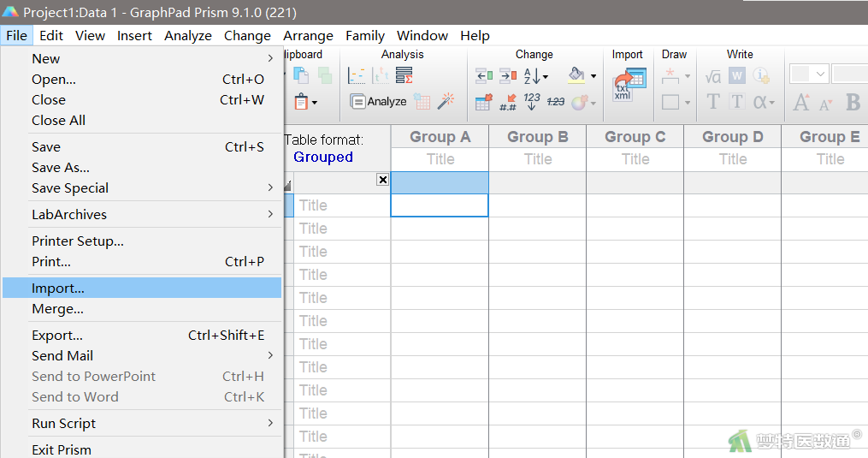This screenshot has height=458, width=868.
Task: Click the magic wand icon
Action: click(446, 102)
